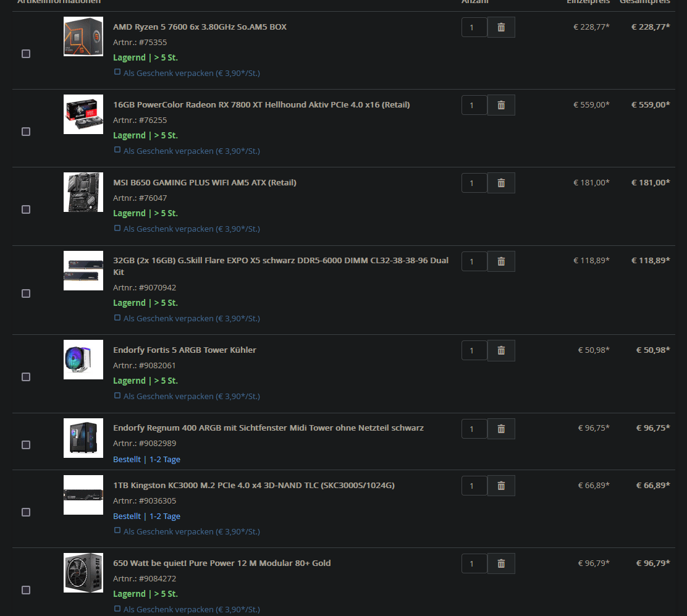Click quantity box of Radeon RX 7800 XT
Viewport: 687px width, 616px height.
click(474, 105)
